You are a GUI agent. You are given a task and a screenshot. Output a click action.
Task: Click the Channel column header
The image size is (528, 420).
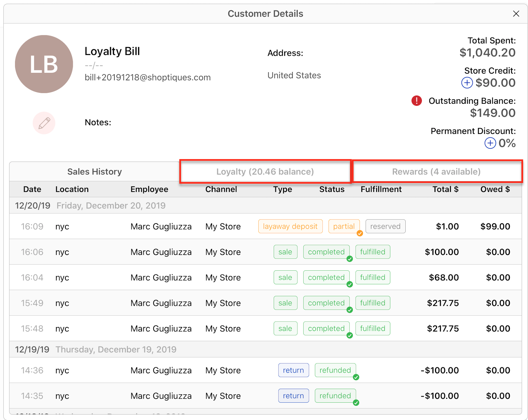[x=221, y=189]
